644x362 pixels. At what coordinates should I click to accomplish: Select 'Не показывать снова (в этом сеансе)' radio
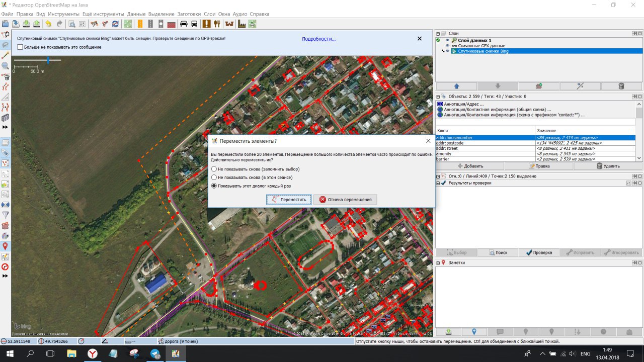[x=214, y=177]
